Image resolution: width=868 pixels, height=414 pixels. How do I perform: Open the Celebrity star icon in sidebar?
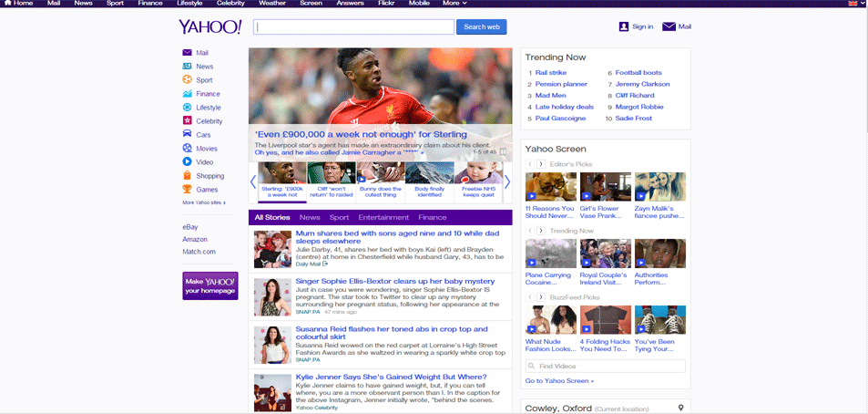coord(187,120)
